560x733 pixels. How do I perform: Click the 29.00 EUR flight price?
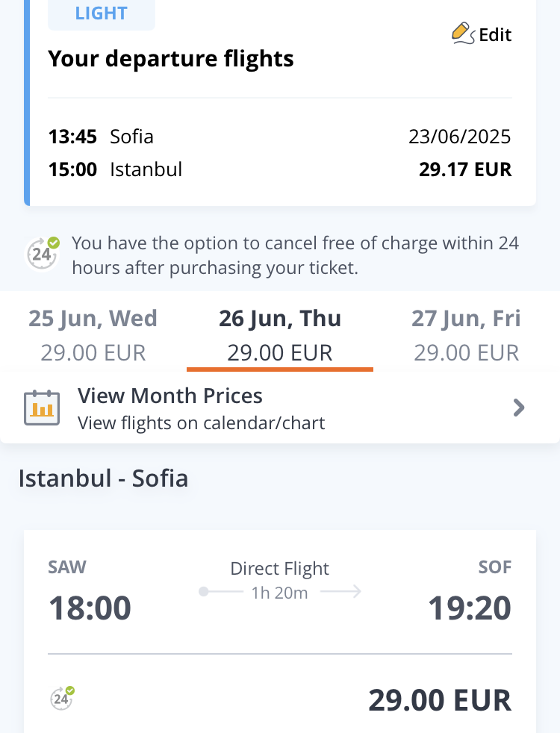440,700
